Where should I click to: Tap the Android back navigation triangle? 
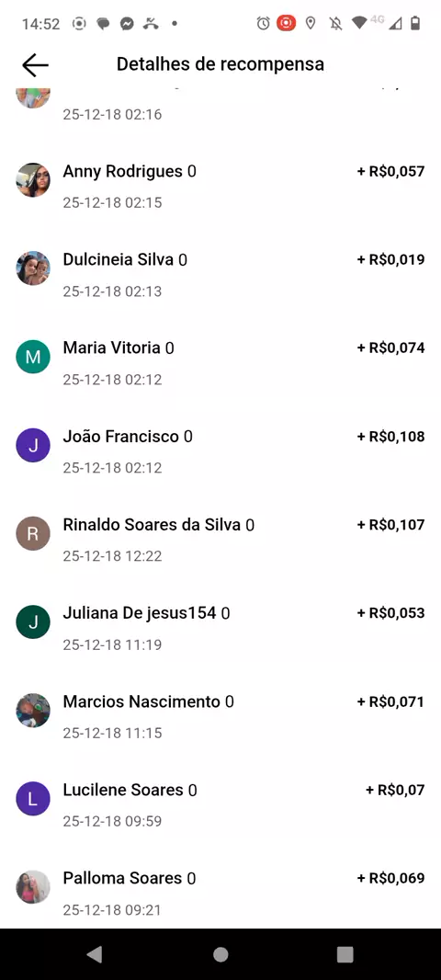[95, 953]
